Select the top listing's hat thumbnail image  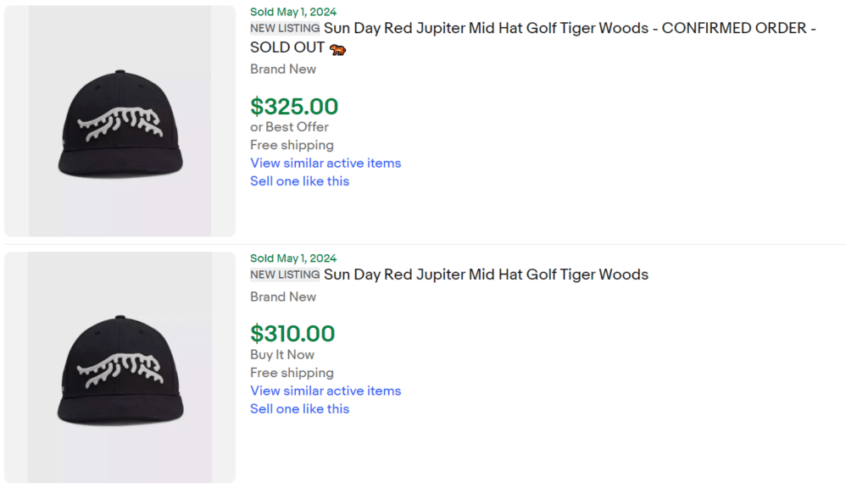coord(119,120)
